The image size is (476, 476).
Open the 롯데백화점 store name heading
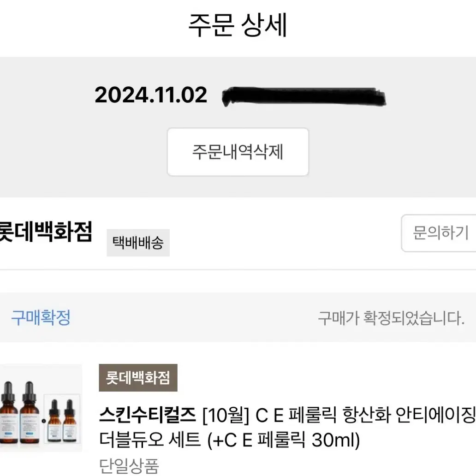(46, 232)
